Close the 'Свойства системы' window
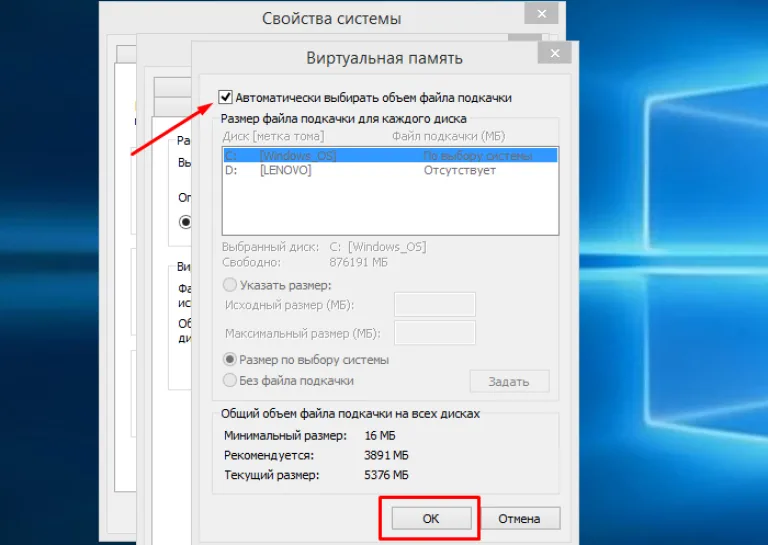Screen dimensions: 768x545 coord(541,14)
